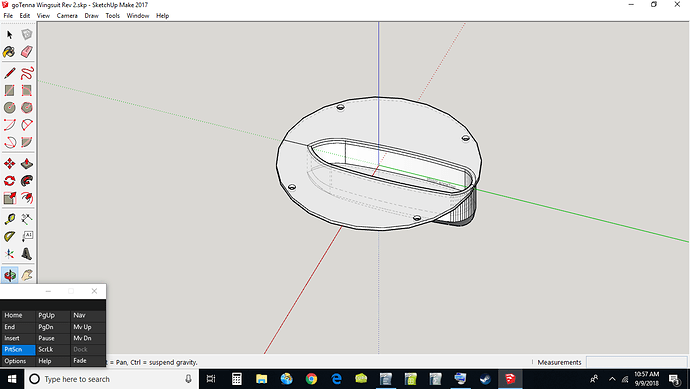Open the View menu

coord(43,15)
